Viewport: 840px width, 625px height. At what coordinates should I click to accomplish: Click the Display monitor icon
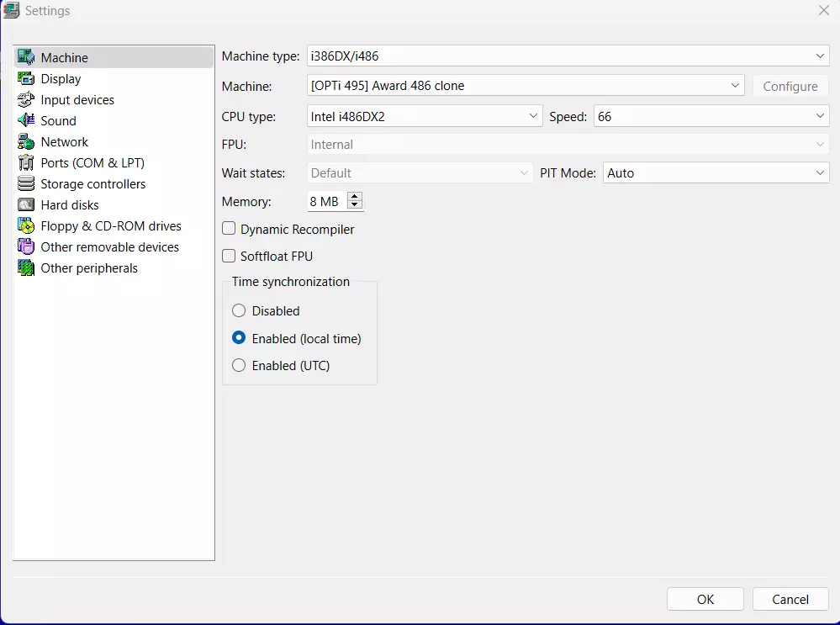click(x=26, y=78)
